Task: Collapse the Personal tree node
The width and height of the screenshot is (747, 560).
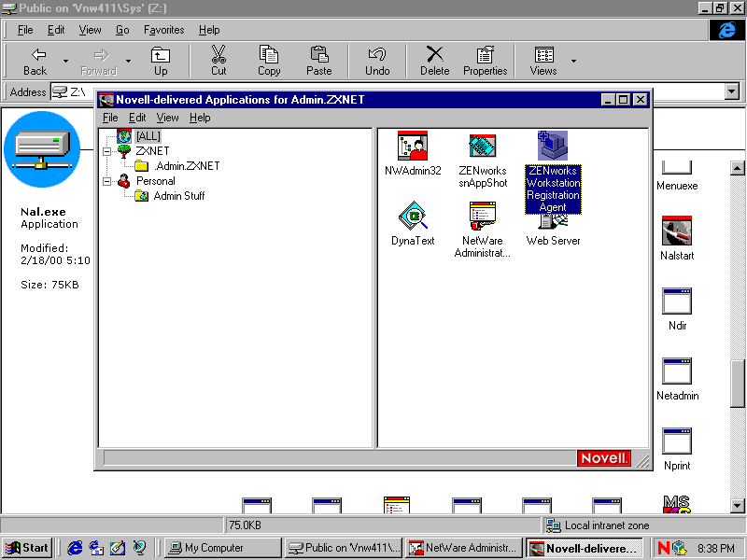Action: pyautogui.click(x=107, y=181)
